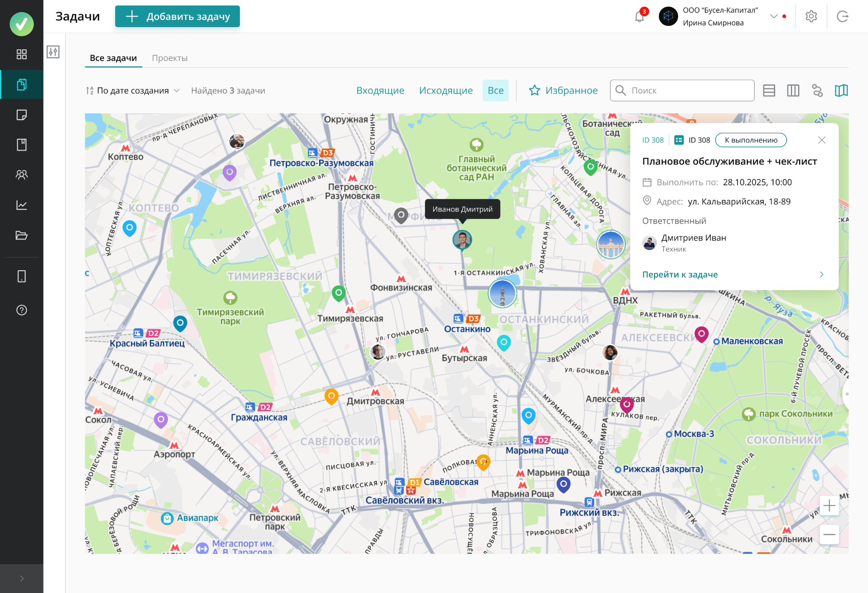The image size is (868, 593).
Task: Click the Добавить задачу button
Action: [x=178, y=17]
